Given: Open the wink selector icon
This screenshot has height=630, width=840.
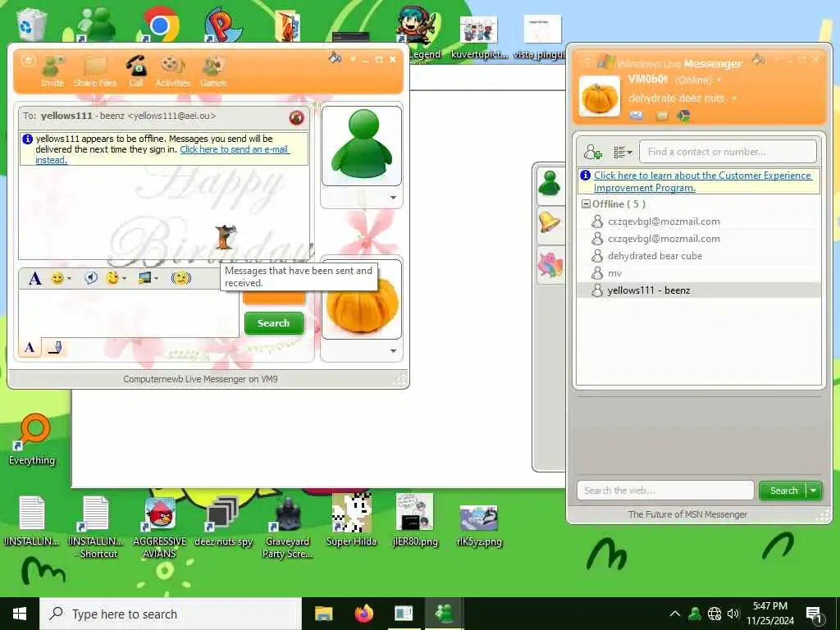Looking at the screenshot, I should [112, 278].
